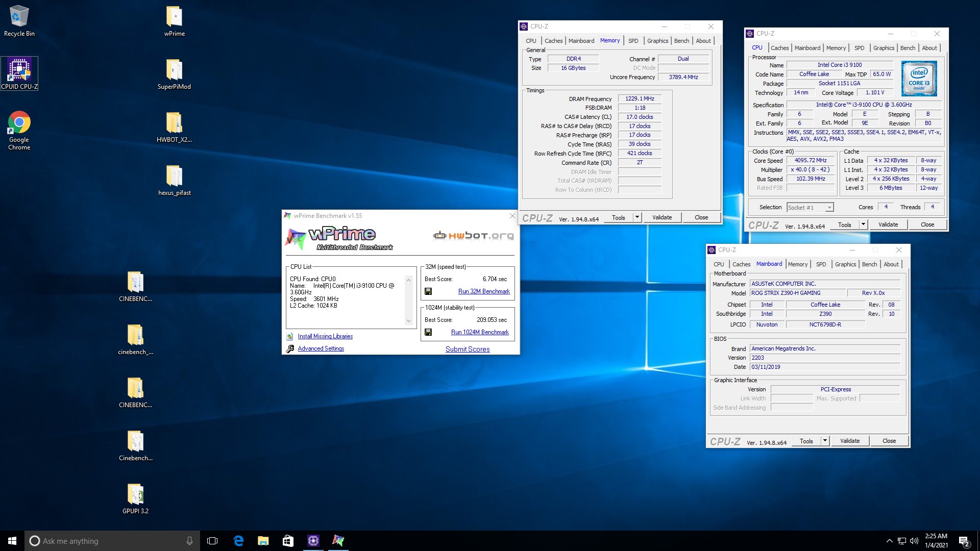The width and height of the screenshot is (980, 551).
Task: Click the Cortana microphone icon
Action: coord(189,541)
